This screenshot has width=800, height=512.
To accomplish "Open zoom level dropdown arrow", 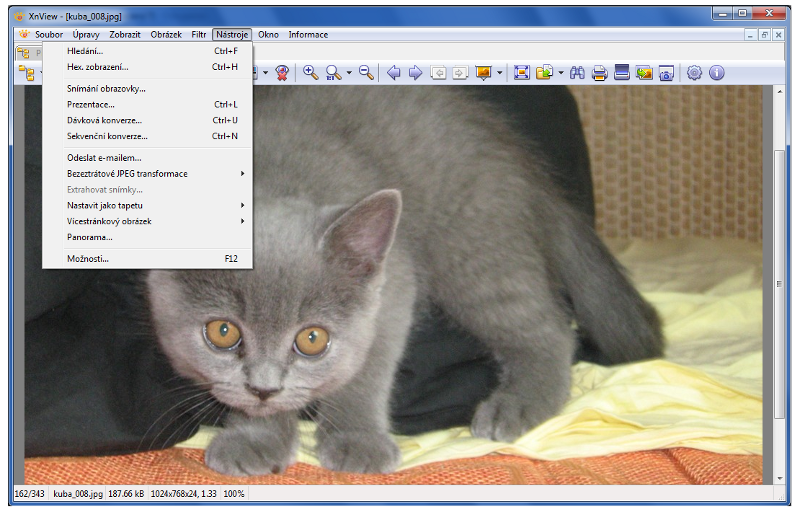I will pyautogui.click(x=349, y=72).
